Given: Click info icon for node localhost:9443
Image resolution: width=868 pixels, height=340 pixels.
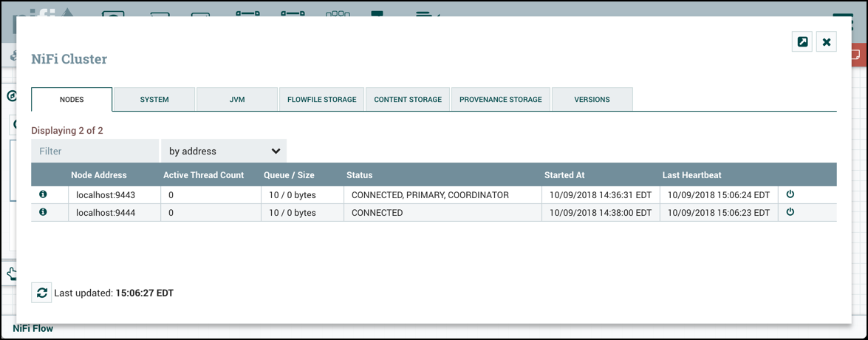Looking at the screenshot, I should tap(43, 194).
